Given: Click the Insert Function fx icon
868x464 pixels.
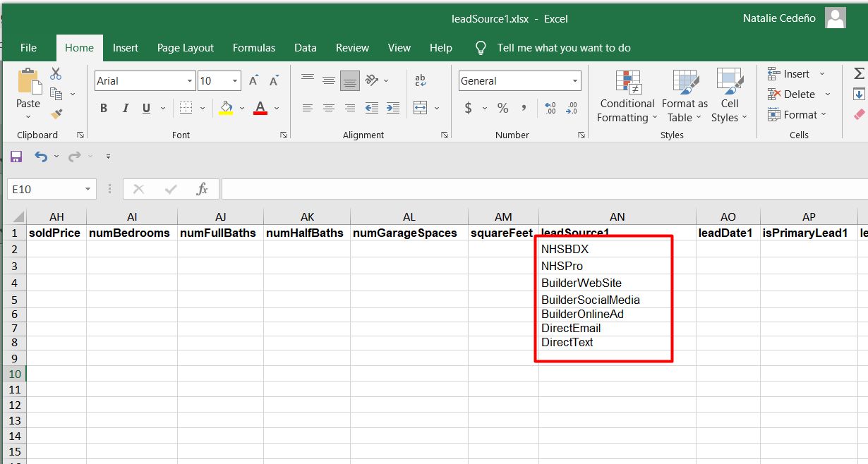Looking at the screenshot, I should pyautogui.click(x=202, y=189).
